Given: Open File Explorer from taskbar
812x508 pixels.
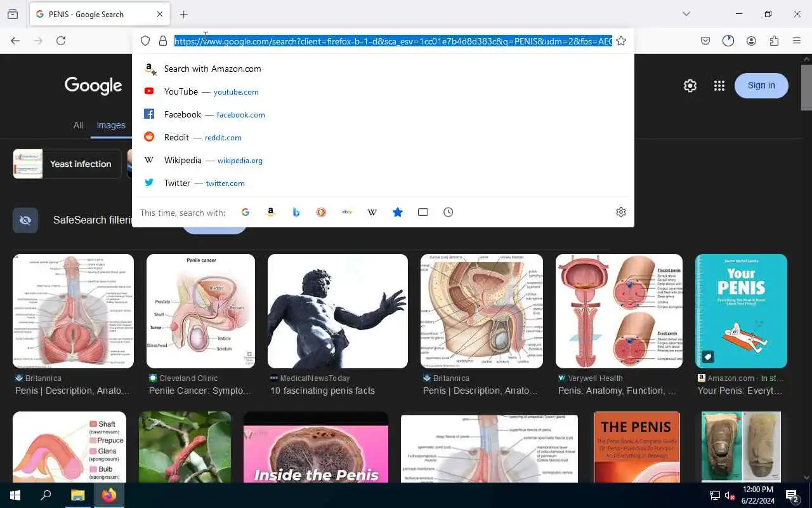Looking at the screenshot, I should [x=78, y=495].
